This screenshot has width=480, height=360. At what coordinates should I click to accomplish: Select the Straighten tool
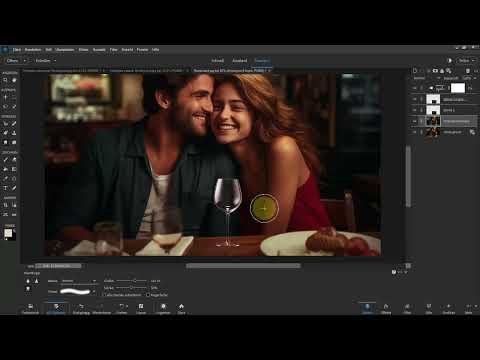pos(14,214)
